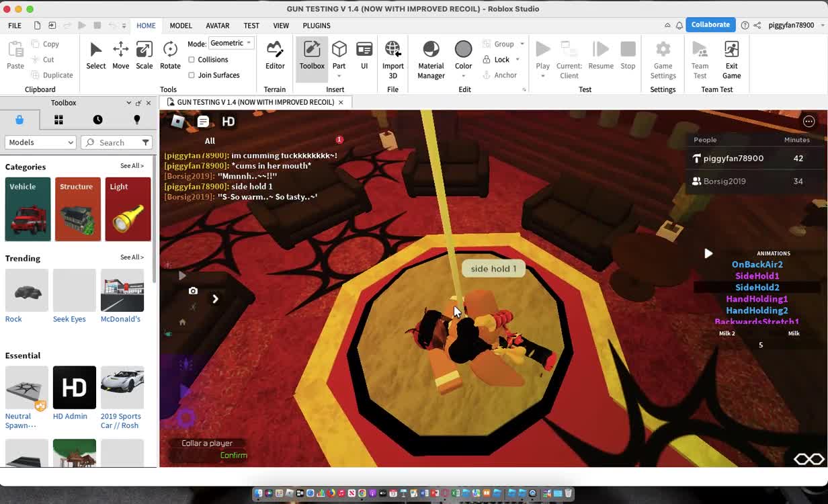
Task: Toggle the Join Surfaces checkbox
Action: 192,75
